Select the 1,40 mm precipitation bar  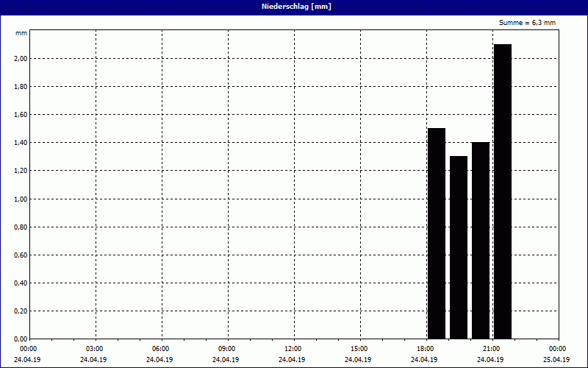click(x=481, y=240)
